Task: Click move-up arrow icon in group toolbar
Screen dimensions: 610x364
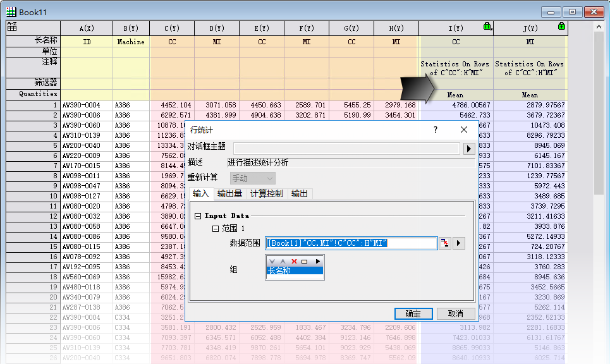Action: click(x=283, y=261)
